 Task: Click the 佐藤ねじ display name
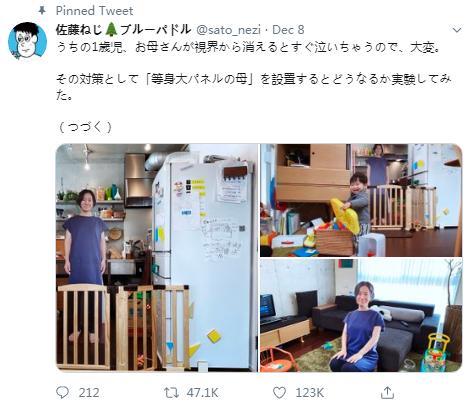click(79, 30)
